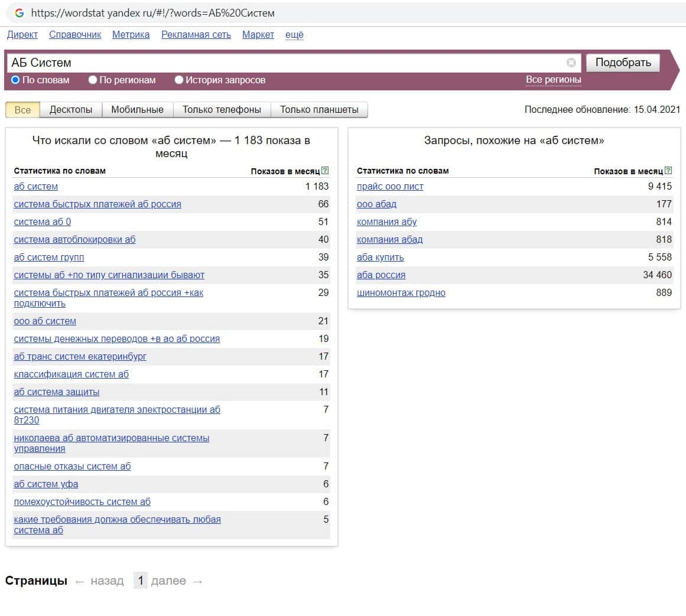Select the "Только телефоны" tab
686x616 pixels.
[x=222, y=110]
